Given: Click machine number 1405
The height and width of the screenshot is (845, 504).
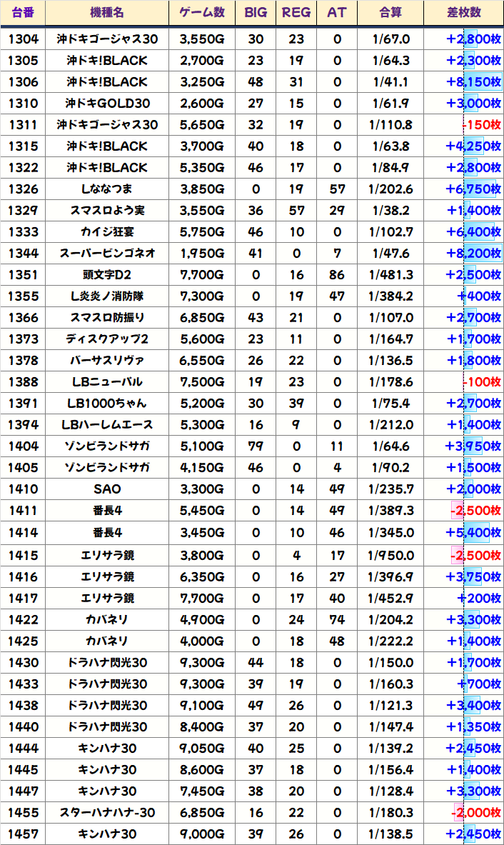Looking at the screenshot, I should tap(23, 468).
